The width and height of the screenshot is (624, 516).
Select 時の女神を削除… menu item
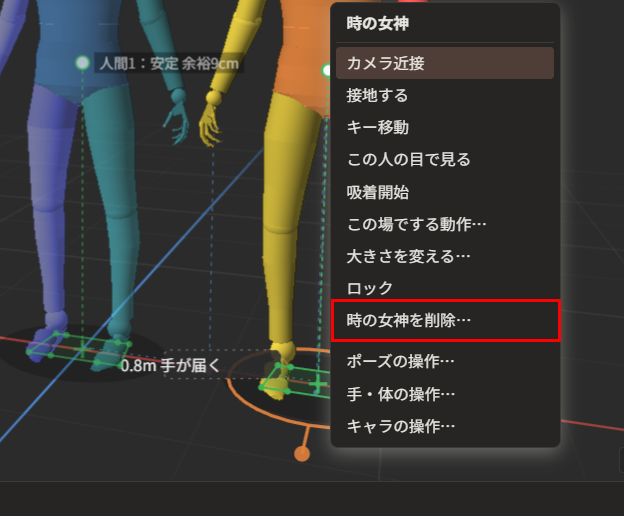click(x=445, y=320)
